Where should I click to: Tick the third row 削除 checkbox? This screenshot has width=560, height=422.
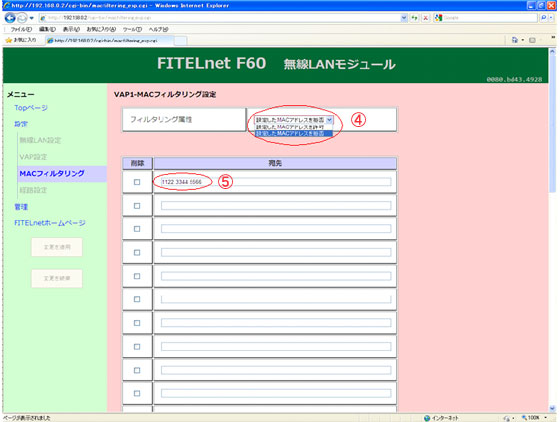(137, 229)
